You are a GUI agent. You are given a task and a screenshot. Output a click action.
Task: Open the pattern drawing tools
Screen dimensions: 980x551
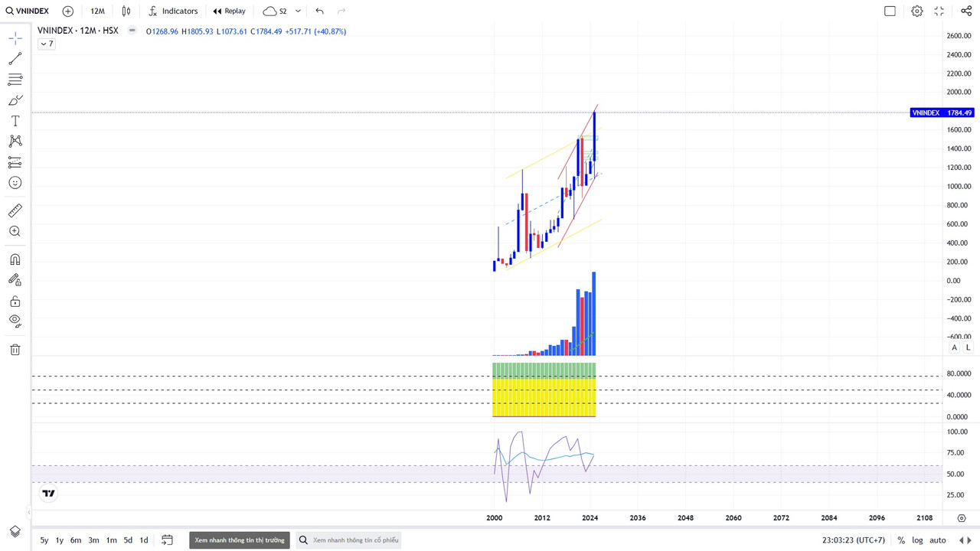15,142
